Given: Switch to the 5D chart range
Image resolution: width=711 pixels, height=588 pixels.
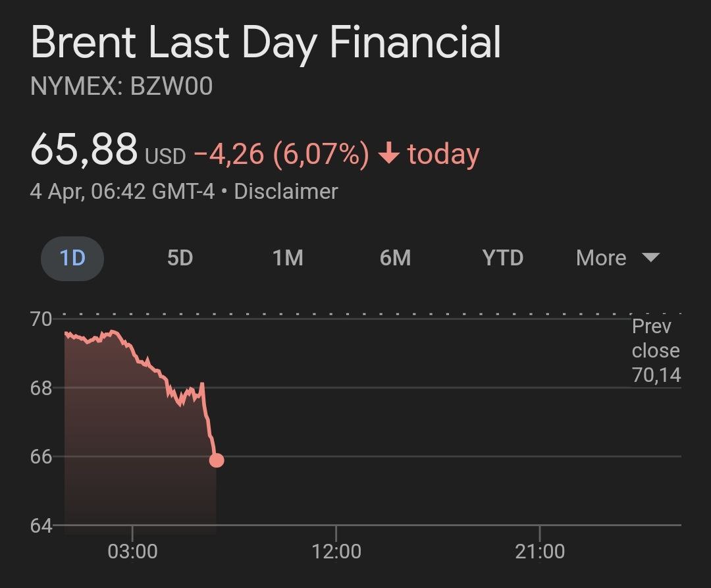Looking at the screenshot, I should (x=180, y=257).
